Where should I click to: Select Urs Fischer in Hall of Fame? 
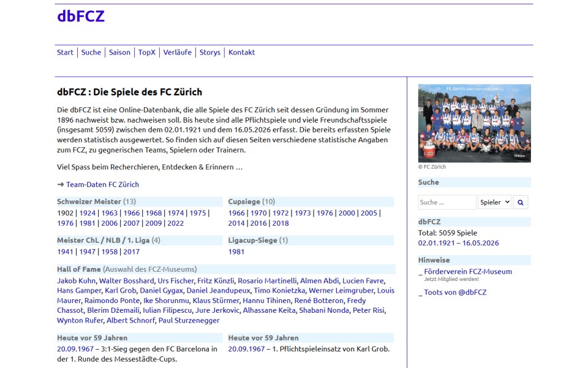176,280
